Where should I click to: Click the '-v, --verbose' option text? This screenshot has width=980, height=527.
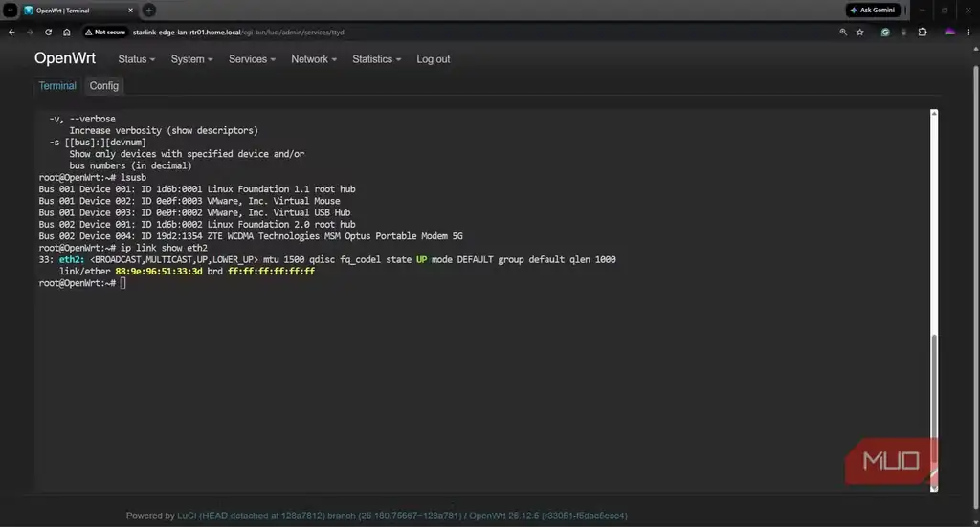(x=82, y=119)
